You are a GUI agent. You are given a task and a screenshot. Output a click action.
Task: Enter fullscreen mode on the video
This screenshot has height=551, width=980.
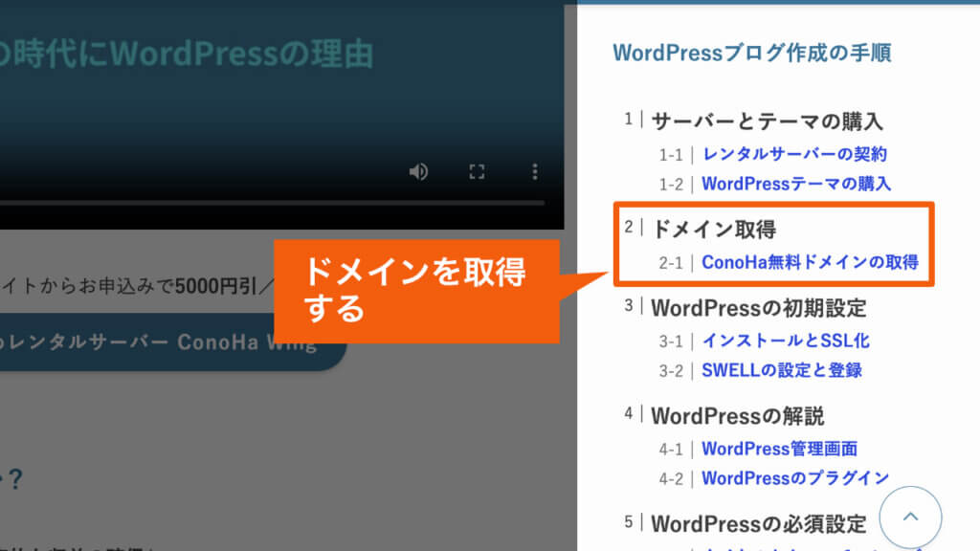(x=477, y=172)
